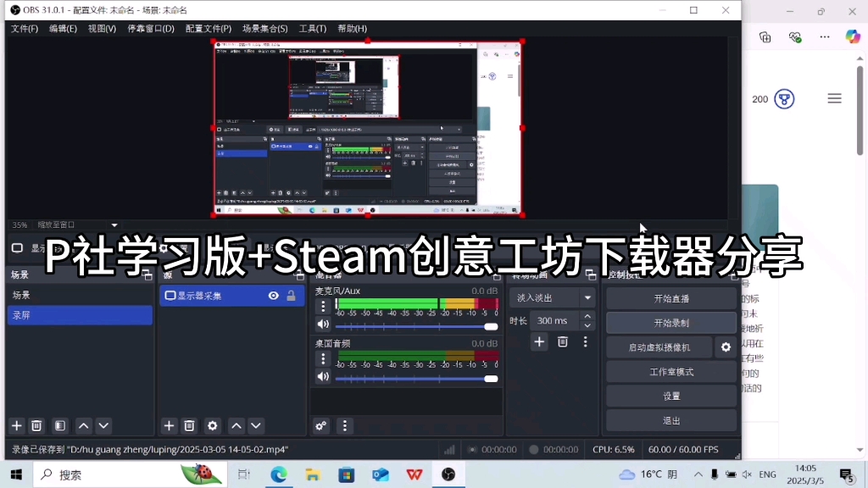The width and height of the screenshot is (868, 488).
Task: Move source up arrow
Action: pos(236,425)
